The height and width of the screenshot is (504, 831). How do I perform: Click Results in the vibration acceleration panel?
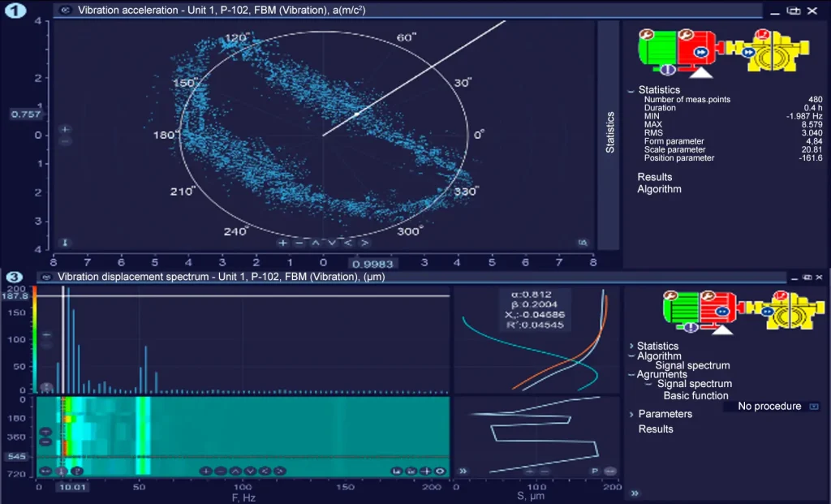pyautogui.click(x=654, y=176)
